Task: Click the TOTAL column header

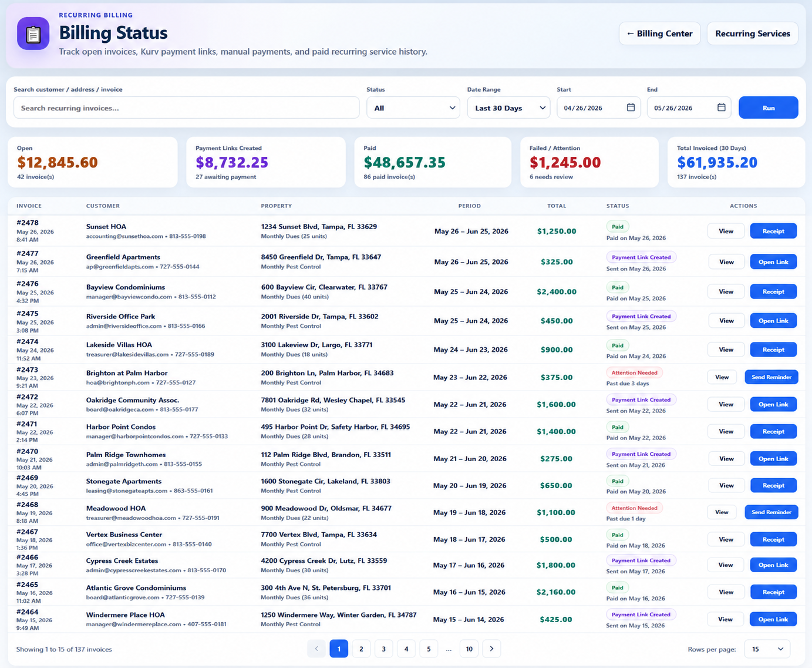Action: (557, 206)
